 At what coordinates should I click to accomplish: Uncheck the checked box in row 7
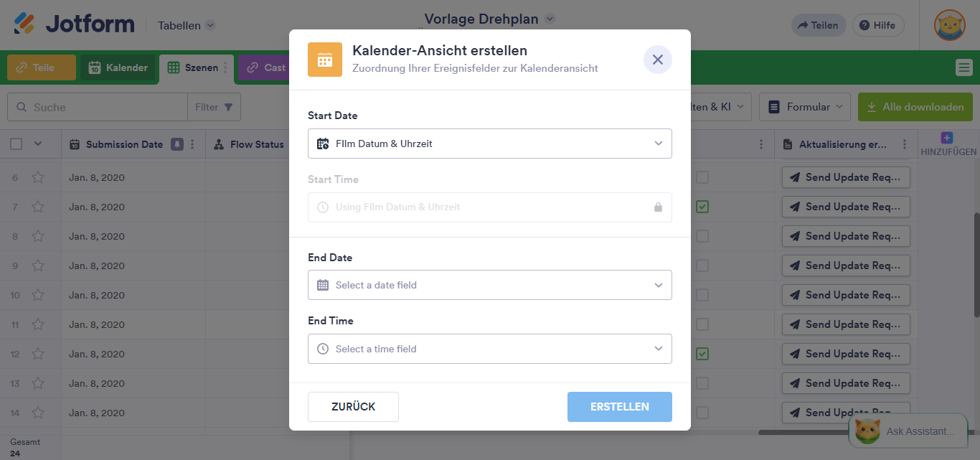[x=702, y=207]
